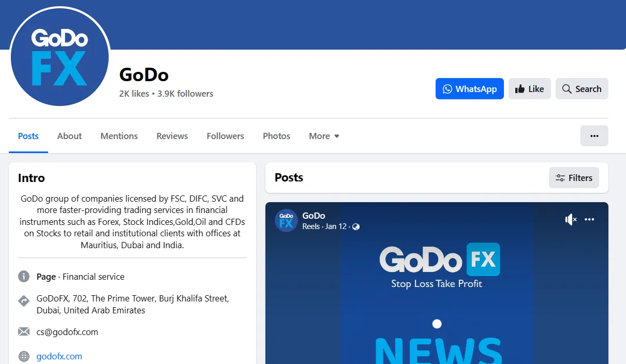Open the page options three-dot button
The width and height of the screenshot is (626, 364).
coord(594,136)
